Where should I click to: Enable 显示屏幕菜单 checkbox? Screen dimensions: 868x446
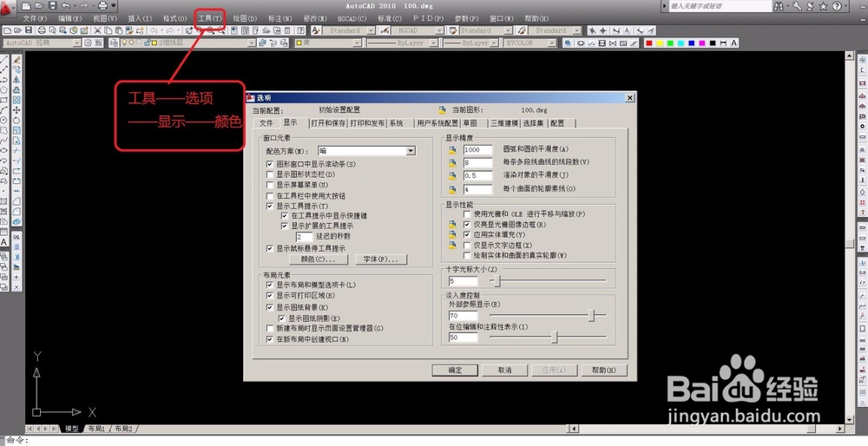(270, 186)
